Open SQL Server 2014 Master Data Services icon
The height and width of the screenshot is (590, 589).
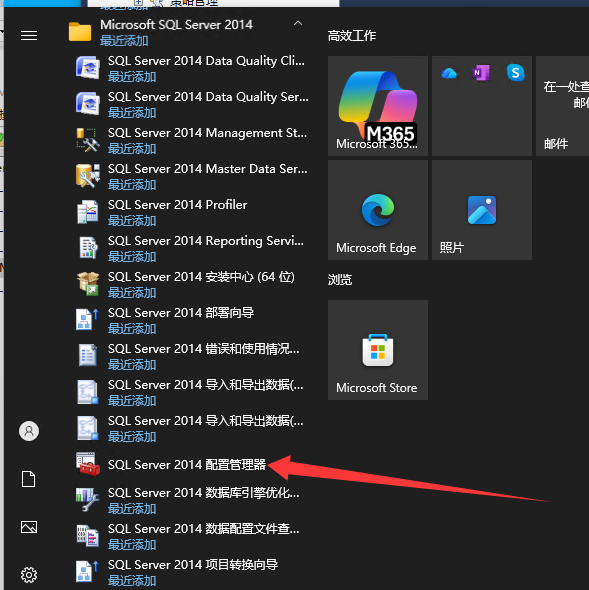[x=88, y=175]
